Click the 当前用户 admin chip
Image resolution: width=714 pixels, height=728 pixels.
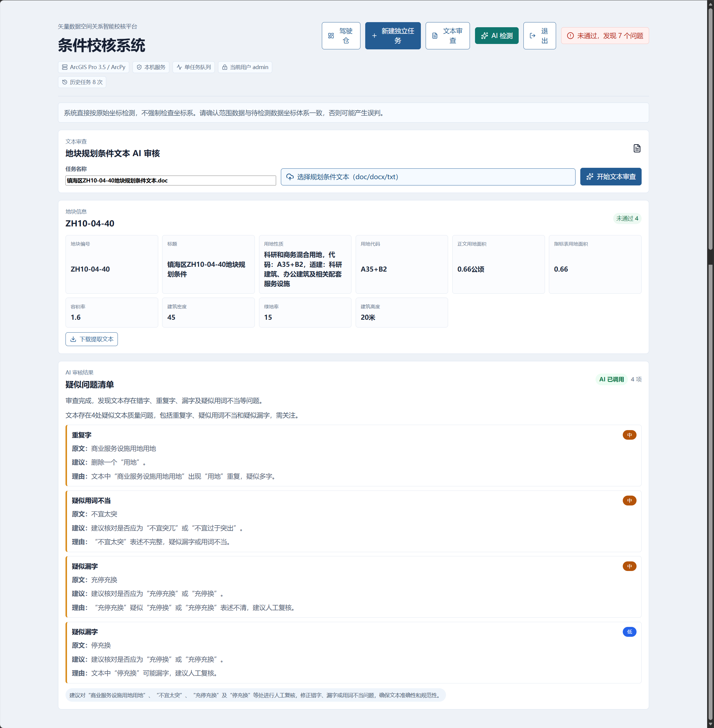click(x=245, y=67)
